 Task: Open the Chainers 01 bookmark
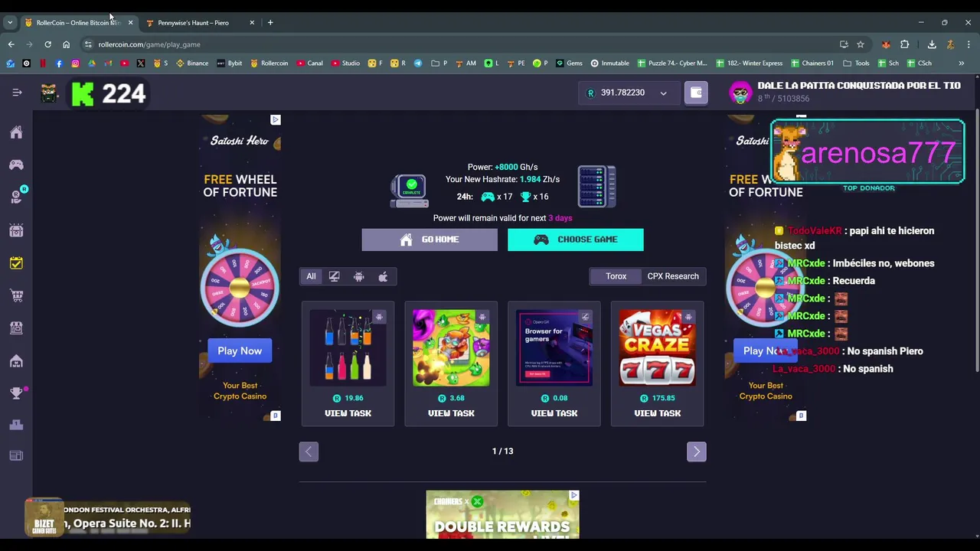[x=812, y=63]
